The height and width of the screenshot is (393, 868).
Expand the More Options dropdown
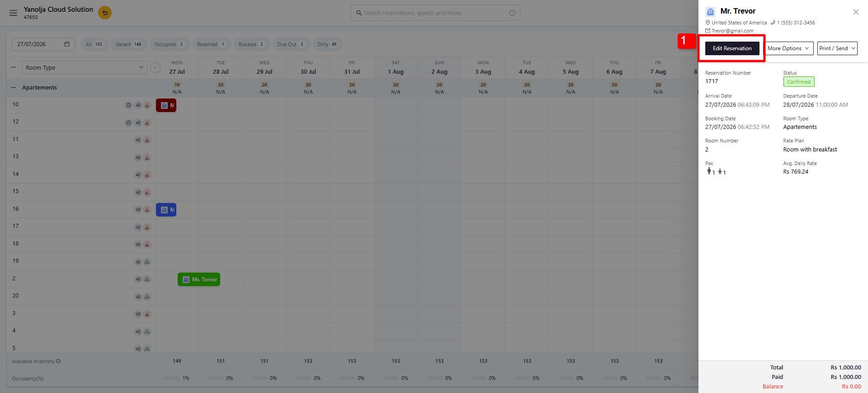[x=788, y=48]
